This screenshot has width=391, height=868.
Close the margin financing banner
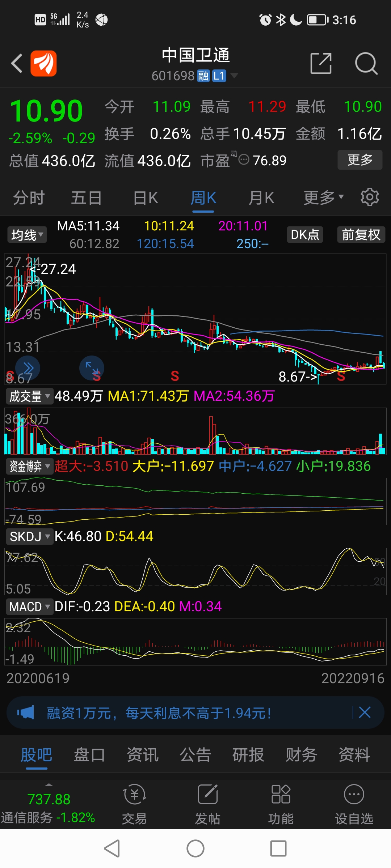[365, 712]
